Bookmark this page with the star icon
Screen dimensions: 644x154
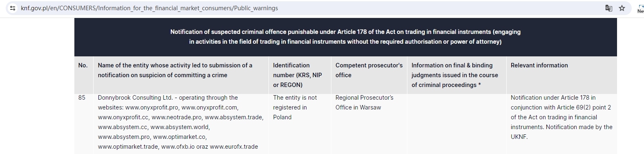[622, 8]
